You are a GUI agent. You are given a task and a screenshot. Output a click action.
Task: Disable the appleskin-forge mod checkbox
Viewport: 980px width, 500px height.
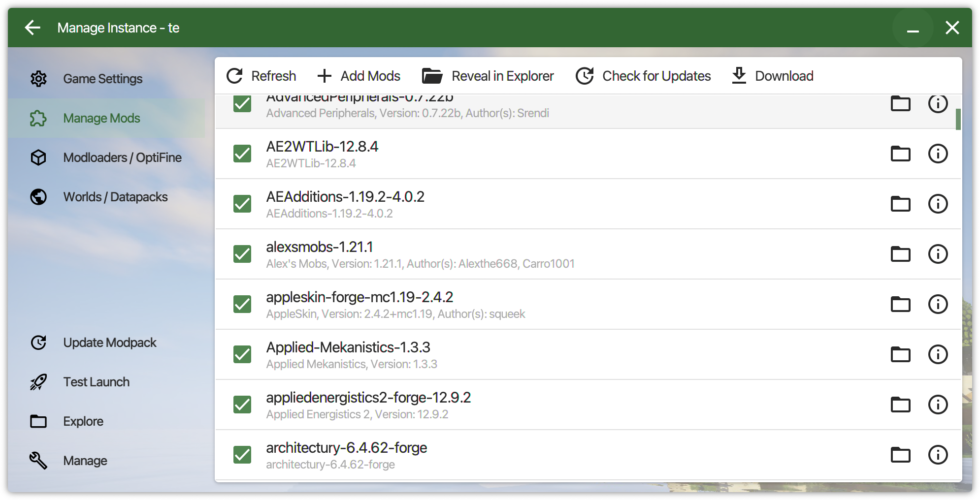[242, 304]
